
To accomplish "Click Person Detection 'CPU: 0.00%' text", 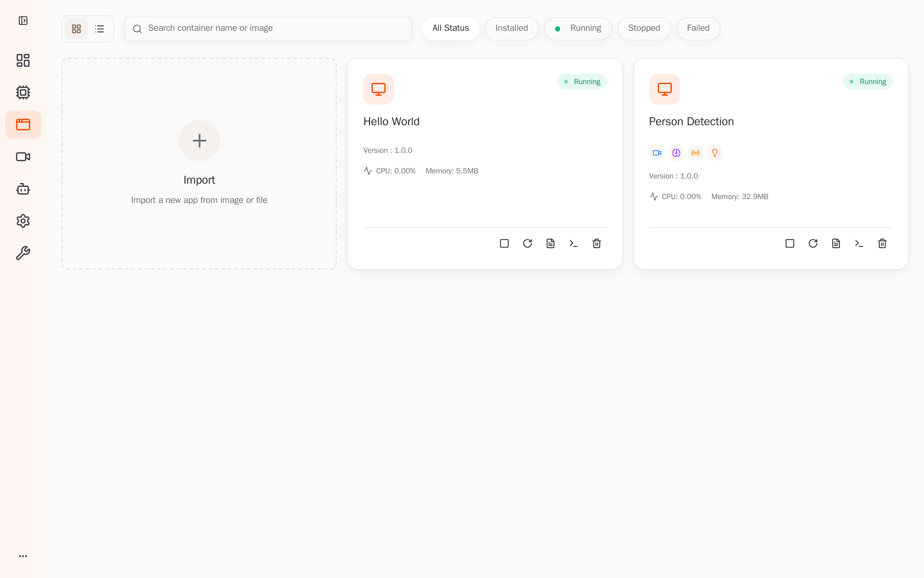I will tap(681, 197).
